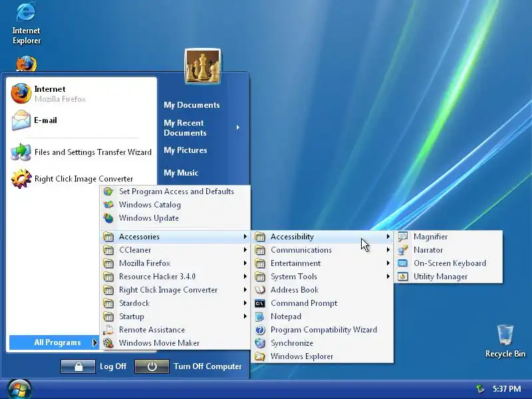Click the Log Off lock button

(78, 366)
